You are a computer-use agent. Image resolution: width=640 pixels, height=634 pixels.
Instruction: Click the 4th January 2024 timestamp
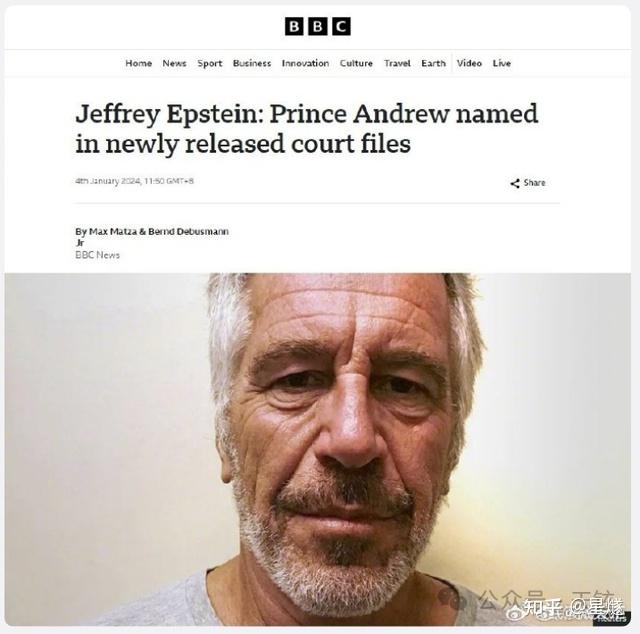[x=134, y=181]
